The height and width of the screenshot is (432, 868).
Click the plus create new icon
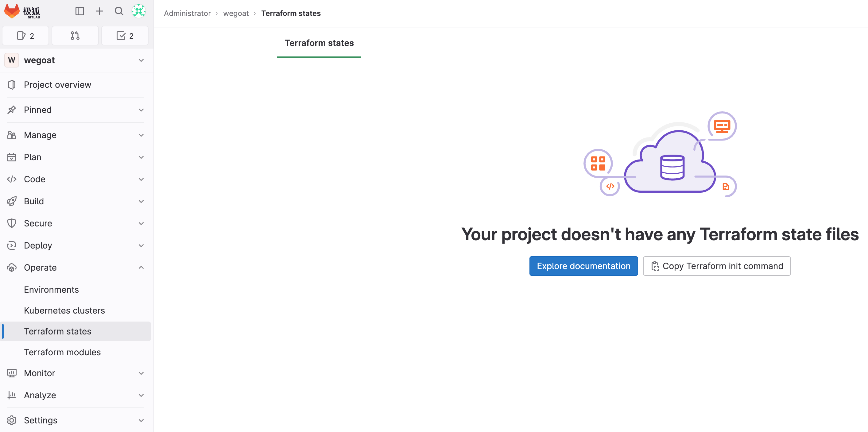pyautogui.click(x=99, y=11)
